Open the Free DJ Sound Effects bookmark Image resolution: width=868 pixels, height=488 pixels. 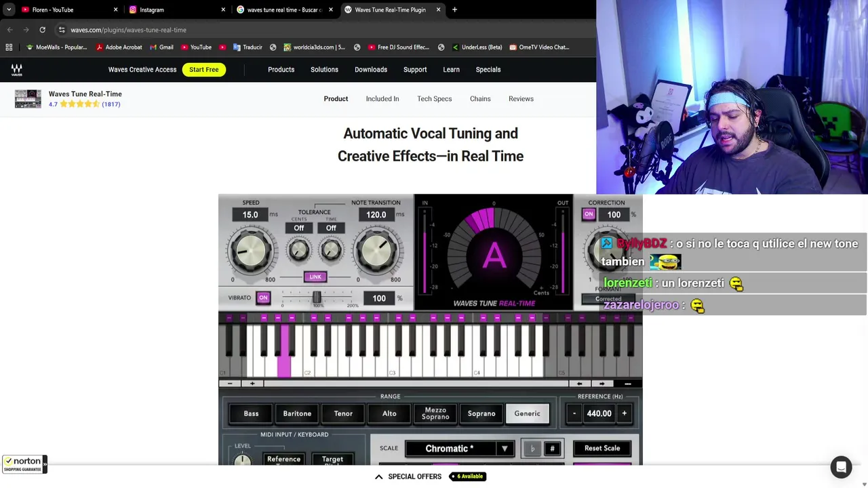tap(399, 47)
